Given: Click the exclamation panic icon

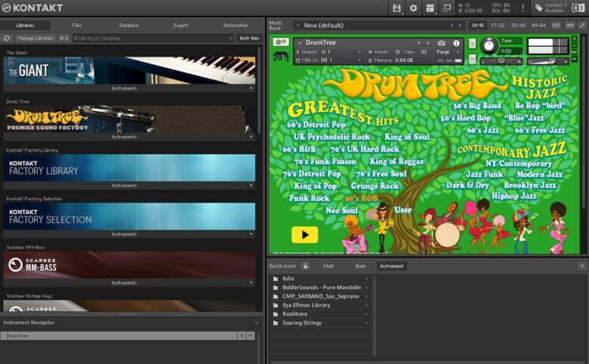Looking at the screenshot, I should coord(523,8).
